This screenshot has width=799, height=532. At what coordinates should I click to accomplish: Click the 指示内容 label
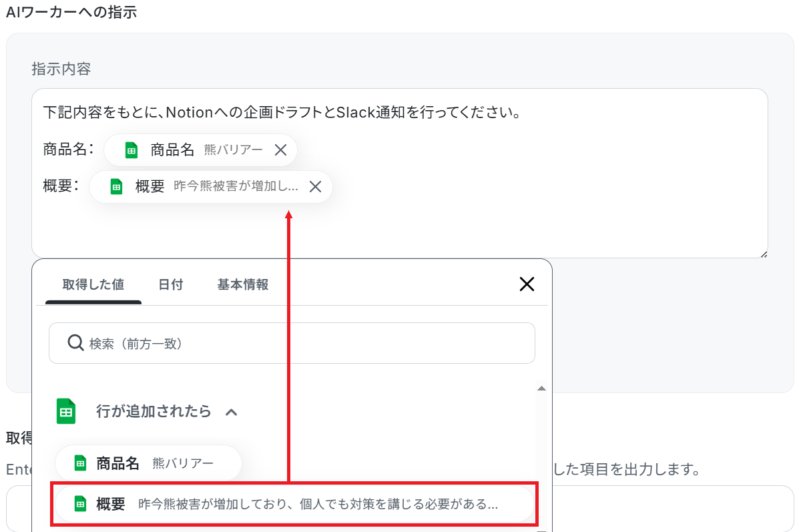(x=61, y=69)
